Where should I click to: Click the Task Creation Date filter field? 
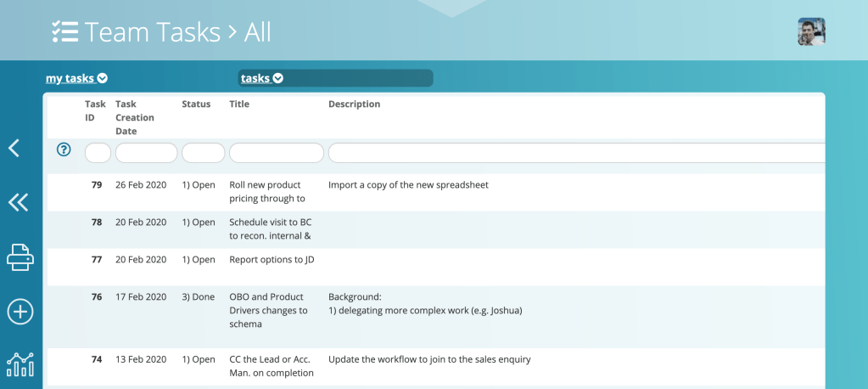click(x=146, y=153)
